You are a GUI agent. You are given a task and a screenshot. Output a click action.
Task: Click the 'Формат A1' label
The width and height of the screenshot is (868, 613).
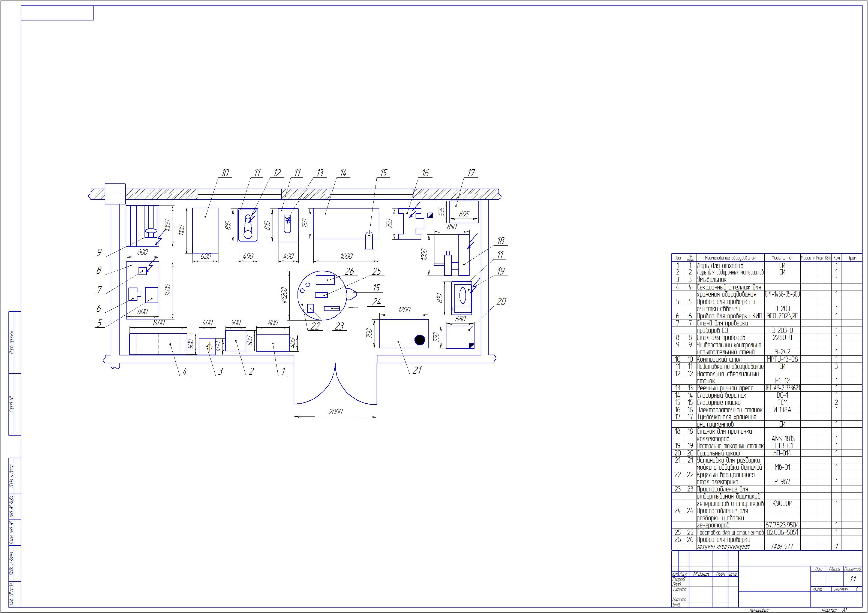pyautogui.click(x=834, y=610)
